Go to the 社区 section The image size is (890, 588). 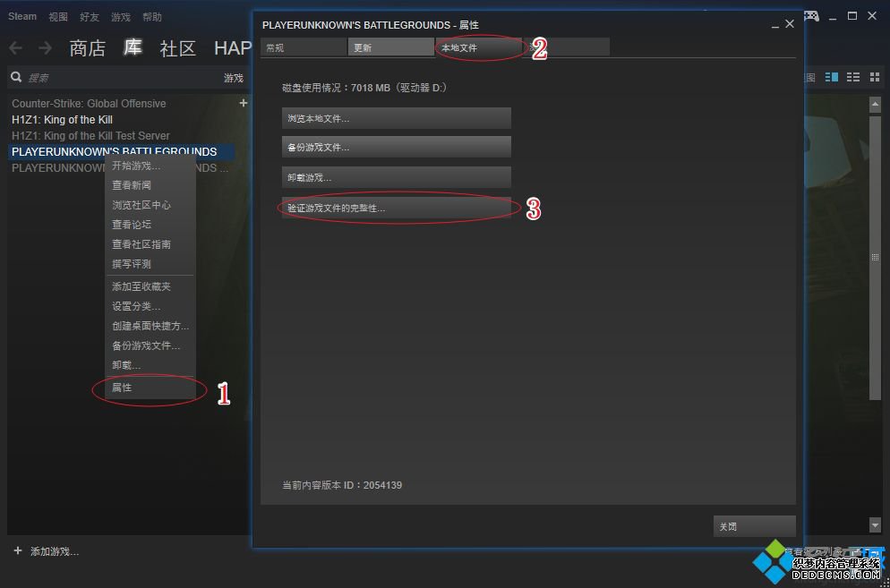pyautogui.click(x=177, y=48)
